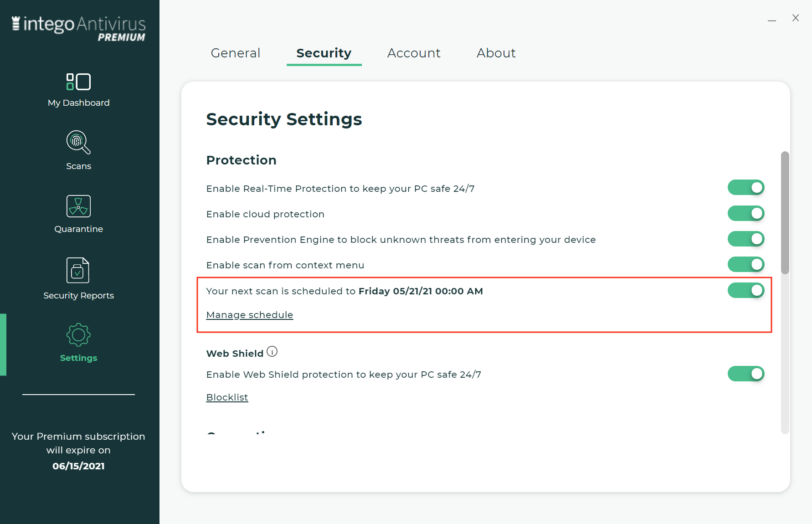Click the Protection section heading
The height and width of the screenshot is (524, 812).
(241, 160)
